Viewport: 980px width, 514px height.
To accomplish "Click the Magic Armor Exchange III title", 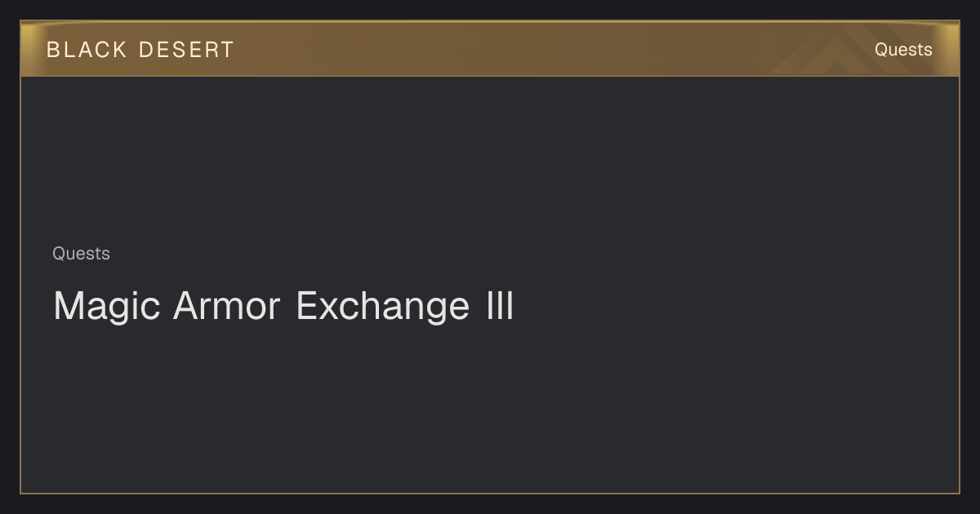I will 283,308.
